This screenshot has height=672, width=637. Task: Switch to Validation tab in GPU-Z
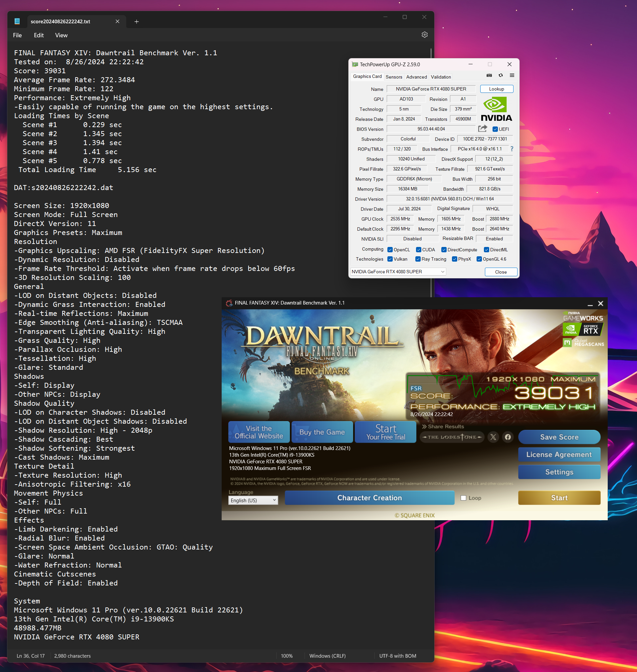tap(441, 77)
